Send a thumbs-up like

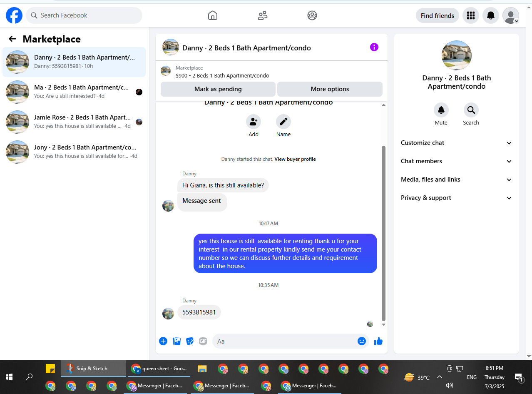click(378, 341)
